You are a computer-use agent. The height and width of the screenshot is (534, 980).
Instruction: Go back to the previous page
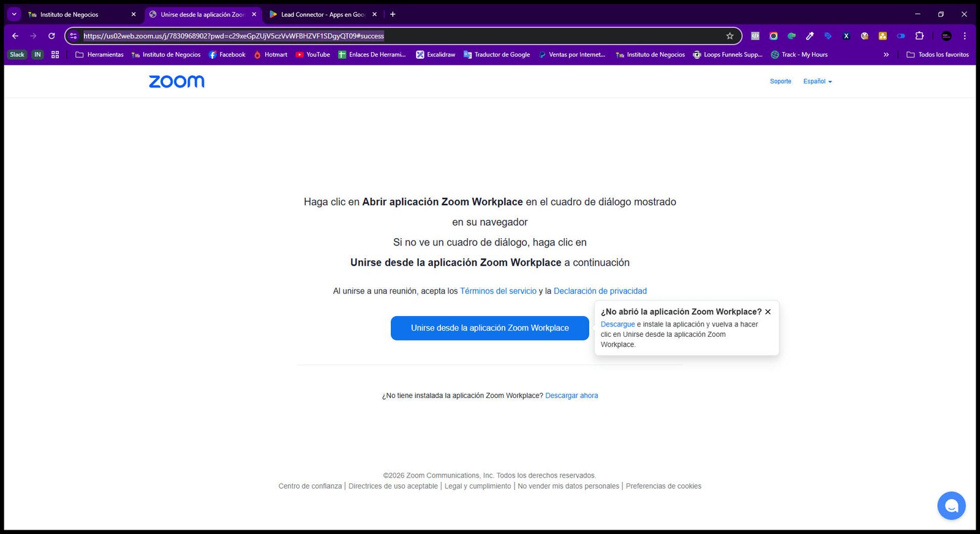click(x=15, y=36)
